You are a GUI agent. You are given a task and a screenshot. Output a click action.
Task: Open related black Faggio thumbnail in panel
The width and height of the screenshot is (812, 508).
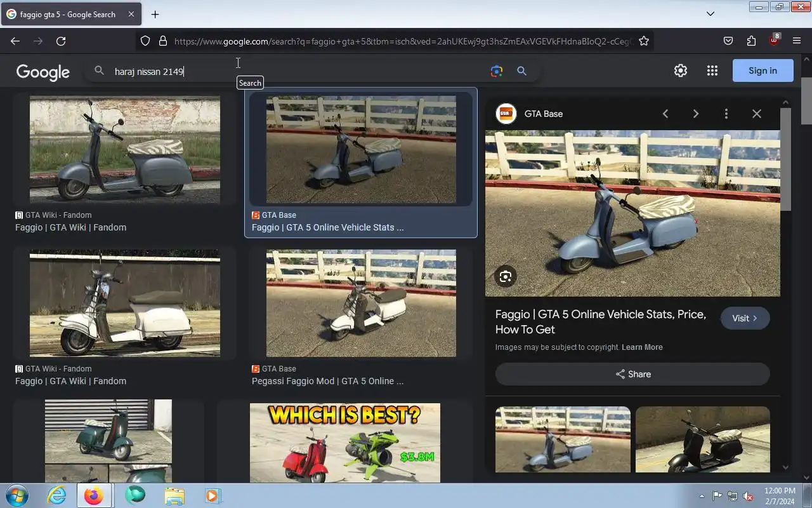tap(703, 439)
